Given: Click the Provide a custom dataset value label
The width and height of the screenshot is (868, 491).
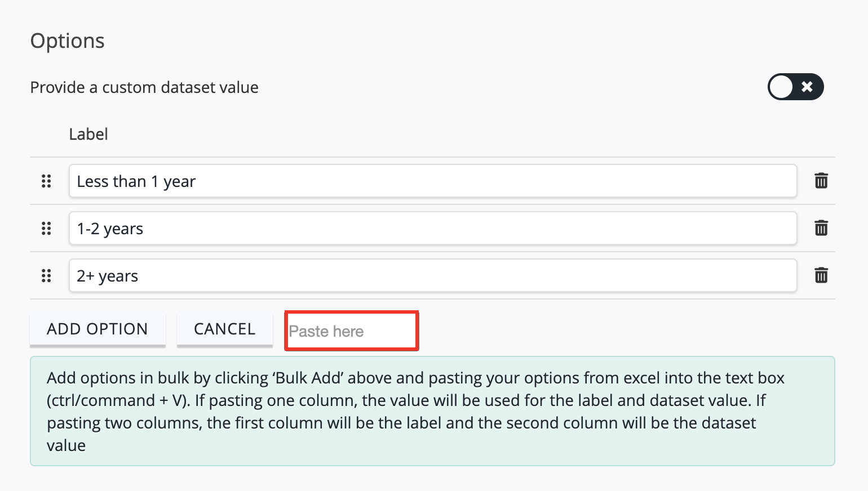Looking at the screenshot, I should coord(144,87).
